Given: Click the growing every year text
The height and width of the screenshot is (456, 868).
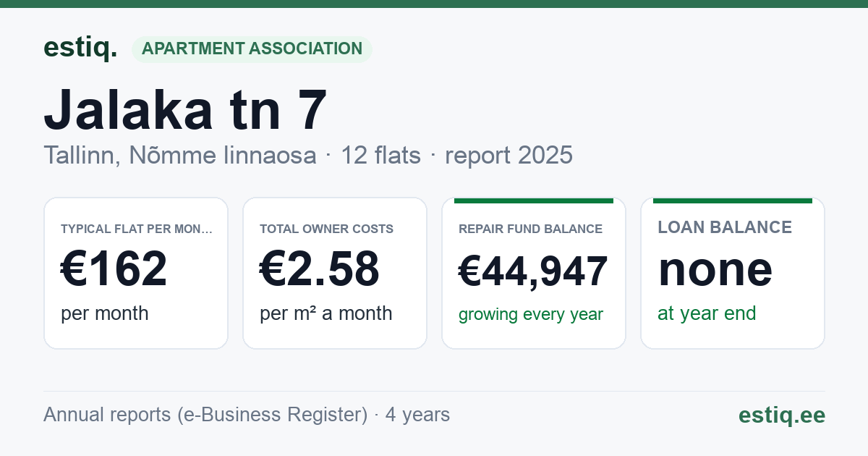Looking at the screenshot, I should 531,315.
